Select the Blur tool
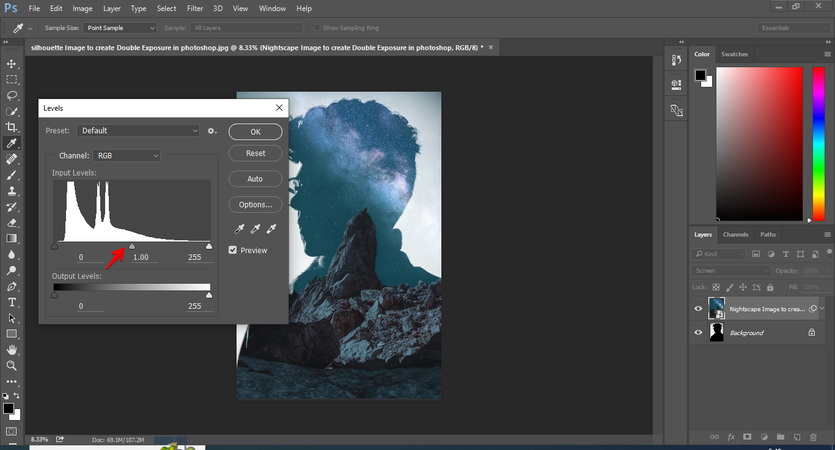Image resolution: width=835 pixels, height=450 pixels. [x=11, y=254]
